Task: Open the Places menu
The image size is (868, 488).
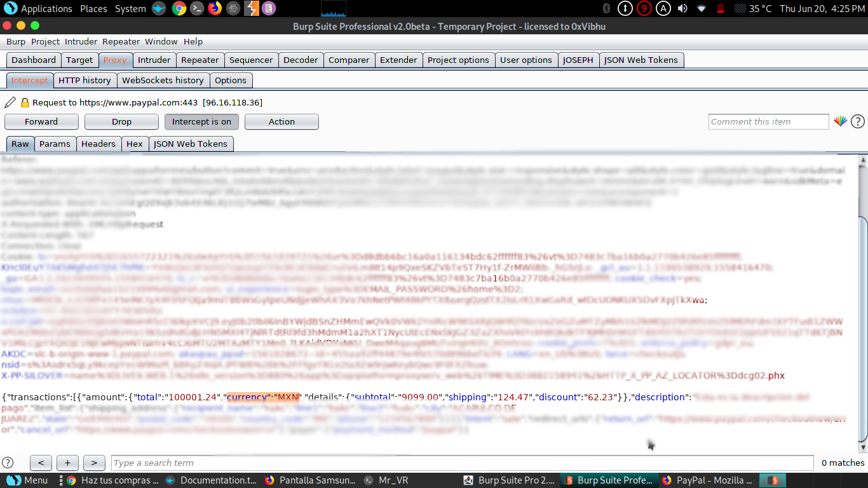Action: pyautogui.click(x=93, y=8)
